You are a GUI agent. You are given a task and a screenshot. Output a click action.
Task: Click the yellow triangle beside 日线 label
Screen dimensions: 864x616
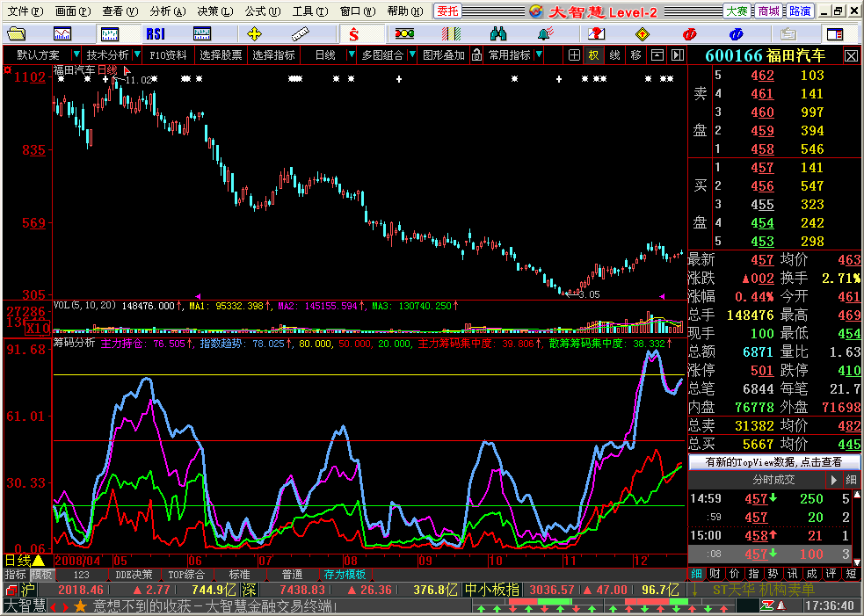coord(39,561)
